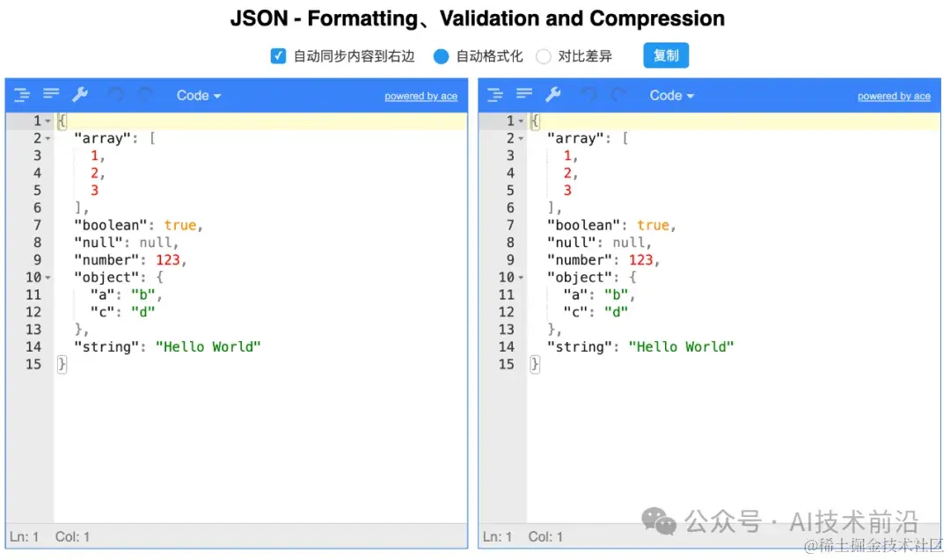Select the 对比差异 radio option

(x=544, y=56)
